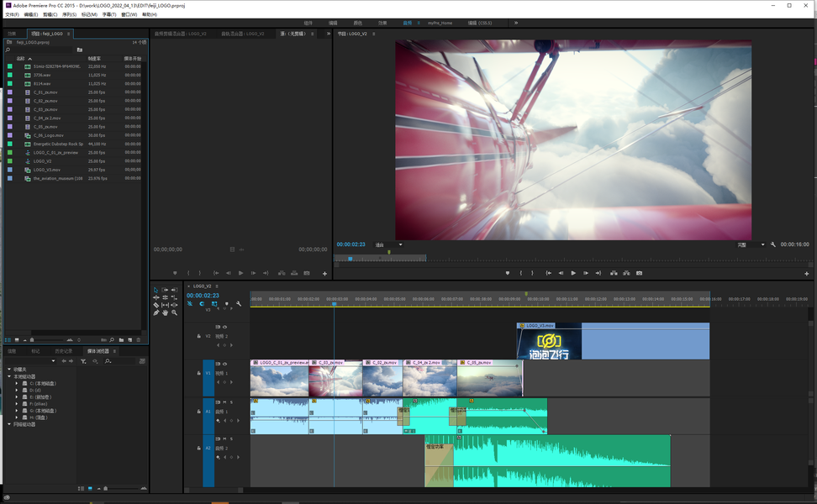The width and height of the screenshot is (817, 504).
Task: Click Program monitor scrub bar playhead
Action: pyautogui.click(x=351, y=258)
